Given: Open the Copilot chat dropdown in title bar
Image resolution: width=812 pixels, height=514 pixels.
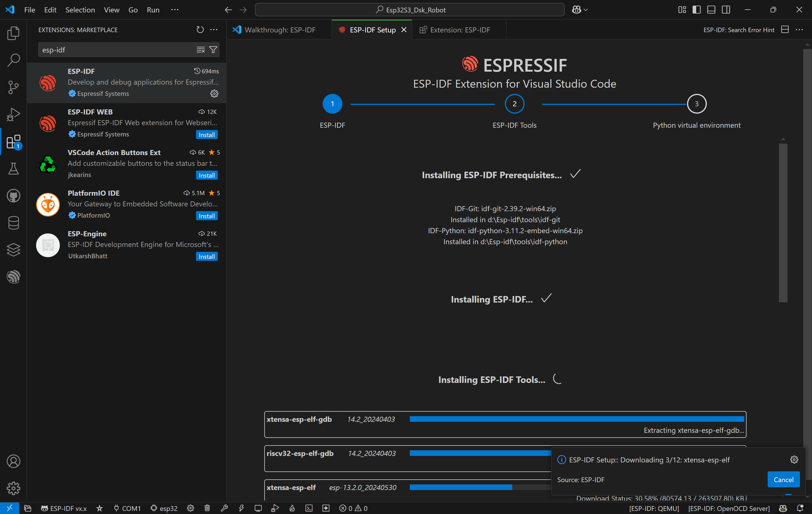Looking at the screenshot, I should [x=580, y=10].
